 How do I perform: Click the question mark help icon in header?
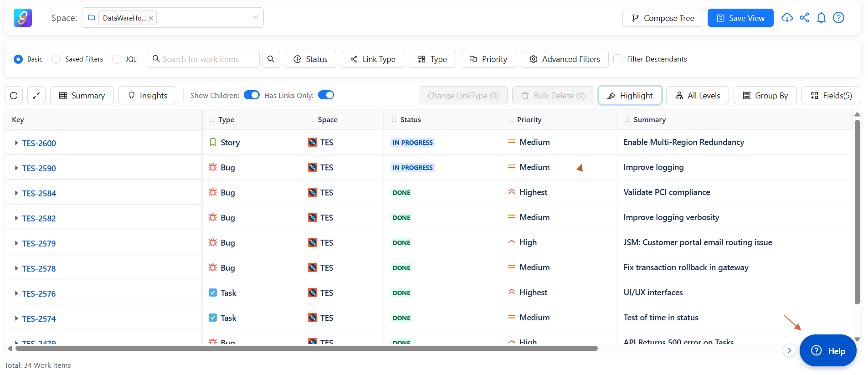click(x=838, y=18)
